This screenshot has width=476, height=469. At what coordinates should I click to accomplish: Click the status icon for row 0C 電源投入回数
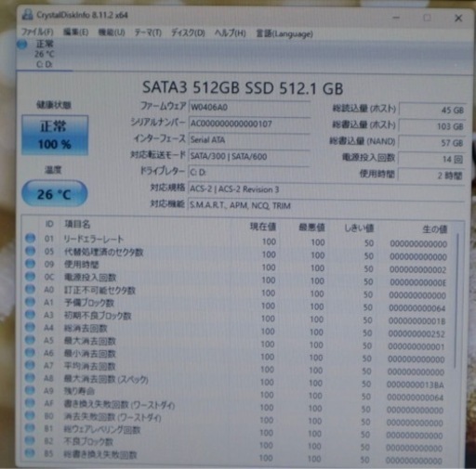pyautogui.click(x=30, y=276)
